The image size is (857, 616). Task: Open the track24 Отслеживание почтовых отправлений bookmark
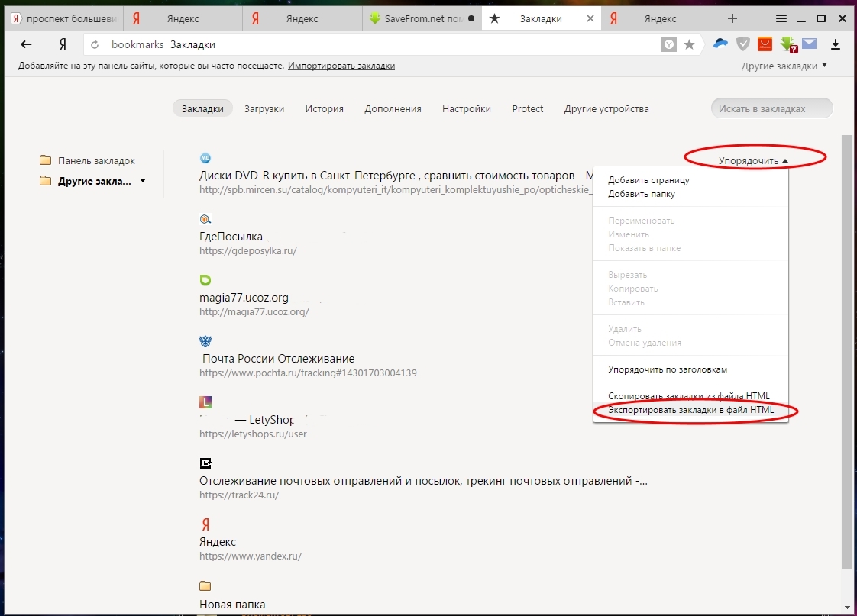423,481
